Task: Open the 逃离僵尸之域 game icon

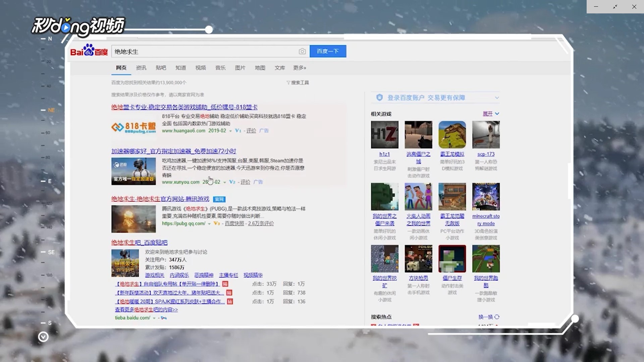Action: coord(418,135)
